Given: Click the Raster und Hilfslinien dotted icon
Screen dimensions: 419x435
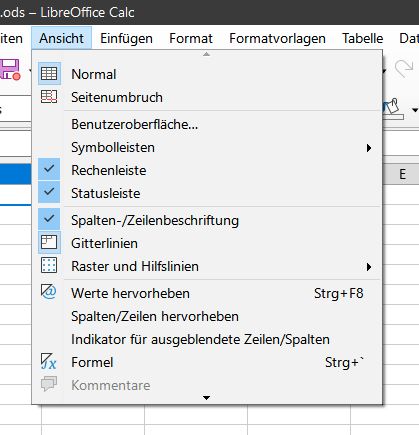Looking at the screenshot, I should click(x=49, y=266).
